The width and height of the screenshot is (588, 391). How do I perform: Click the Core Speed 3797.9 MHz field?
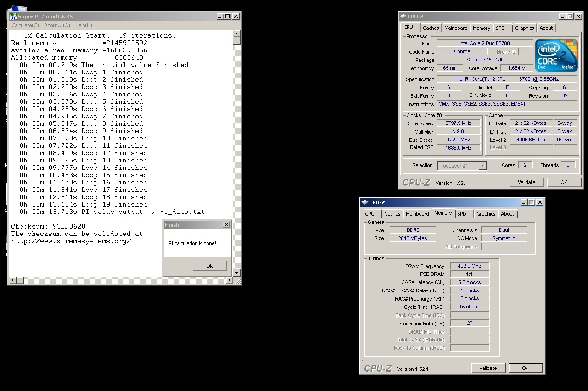tap(458, 123)
